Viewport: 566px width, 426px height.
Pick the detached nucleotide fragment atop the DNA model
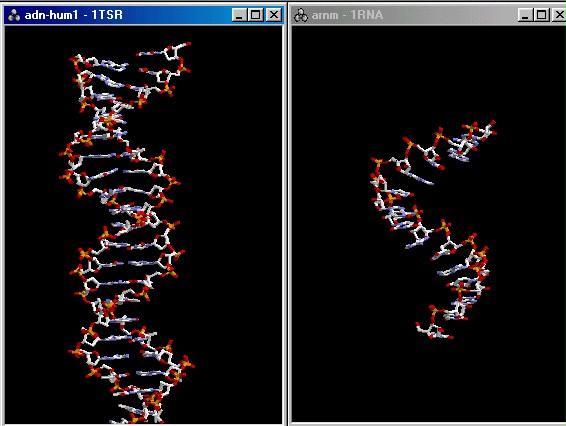click(164, 61)
